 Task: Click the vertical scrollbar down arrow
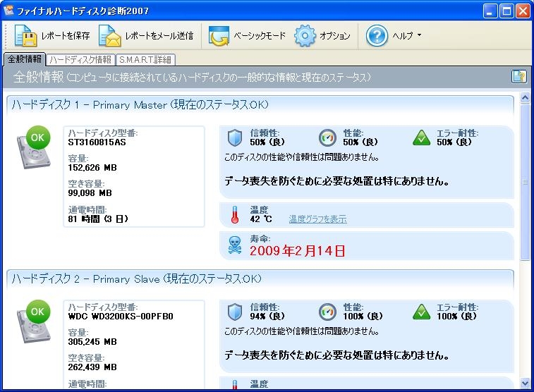point(525,384)
